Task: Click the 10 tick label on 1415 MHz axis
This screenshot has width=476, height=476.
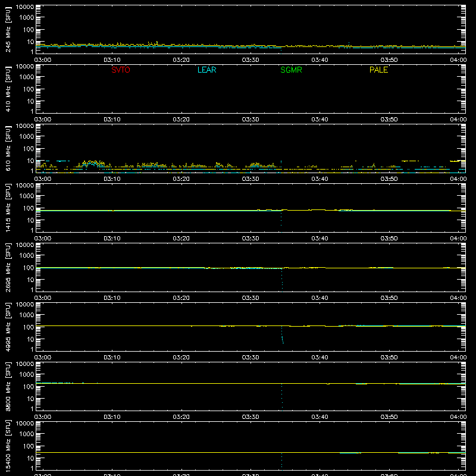Action: pyautogui.click(x=30, y=220)
